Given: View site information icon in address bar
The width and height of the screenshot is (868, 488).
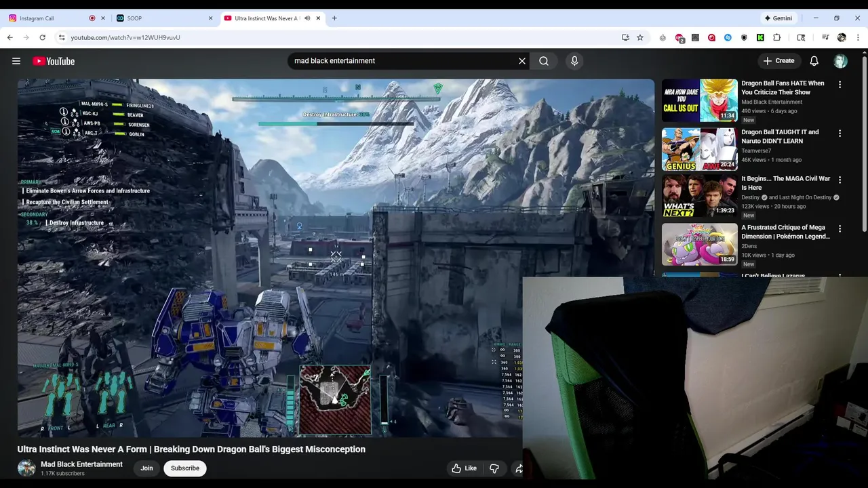Looking at the screenshot, I should pos(61,37).
